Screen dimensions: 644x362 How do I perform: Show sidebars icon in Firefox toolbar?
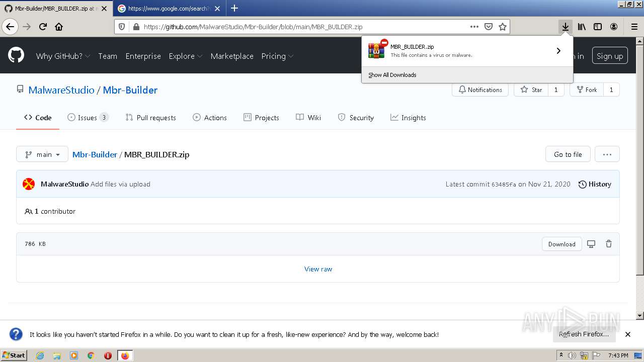pyautogui.click(x=598, y=27)
